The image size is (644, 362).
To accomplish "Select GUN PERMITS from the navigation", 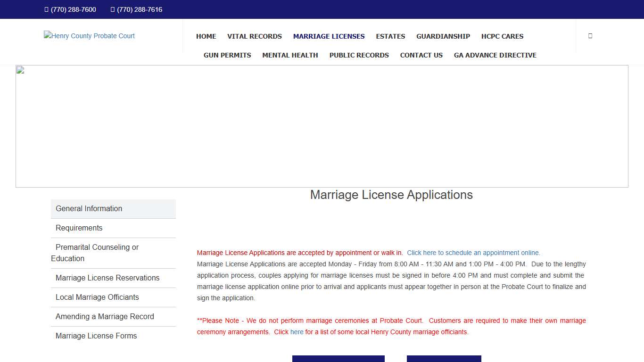I will [227, 55].
